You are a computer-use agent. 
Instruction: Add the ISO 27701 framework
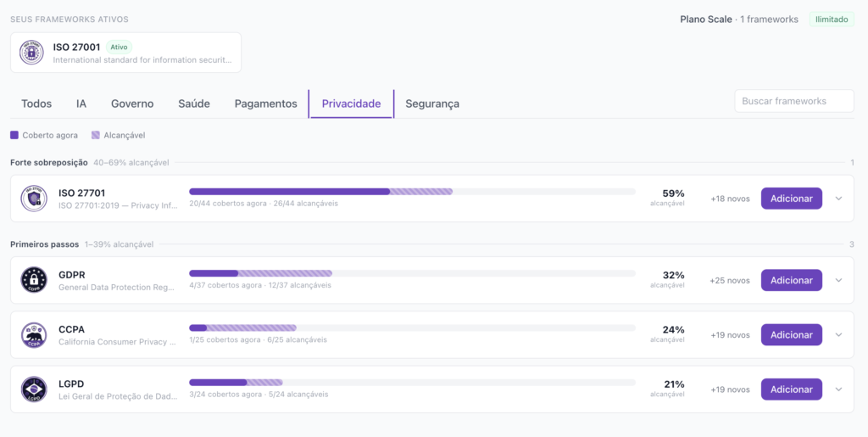(x=792, y=199)
